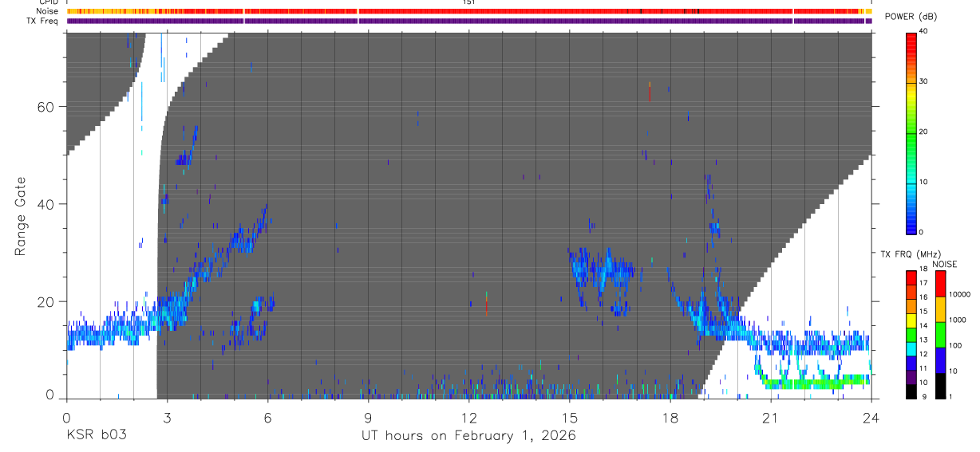Click the Noise time-series color strip
The image size is (980, 452).
coord(469,11)
